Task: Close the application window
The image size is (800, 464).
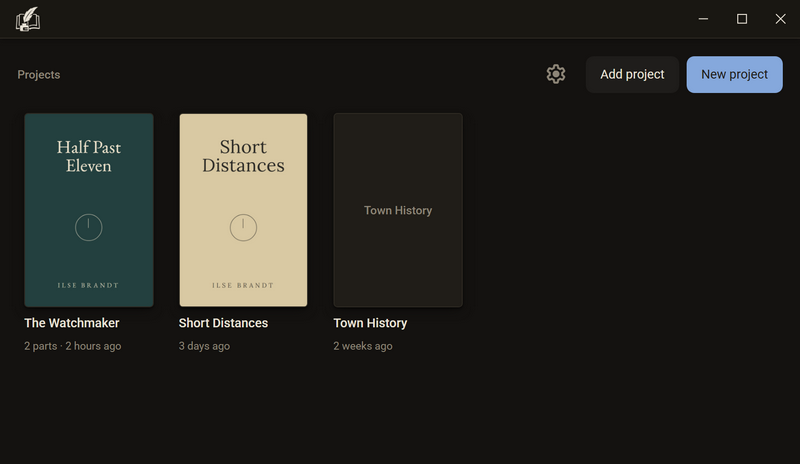Action: 780,19
